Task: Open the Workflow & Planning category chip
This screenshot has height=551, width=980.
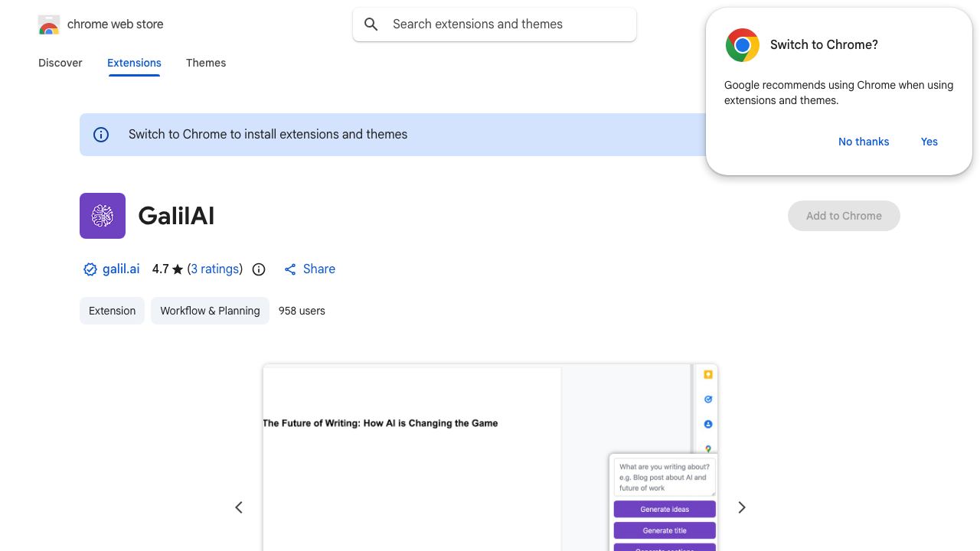Action: 210,311
